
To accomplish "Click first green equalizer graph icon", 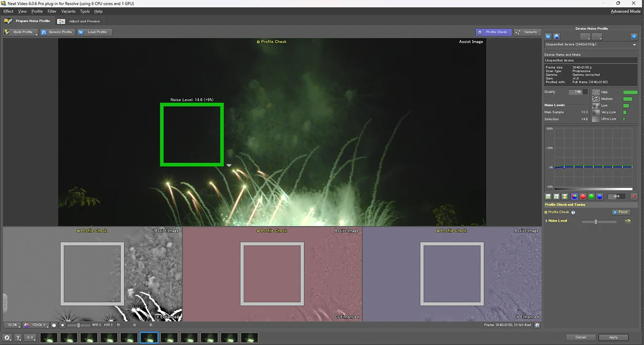I will pos(548,197).
